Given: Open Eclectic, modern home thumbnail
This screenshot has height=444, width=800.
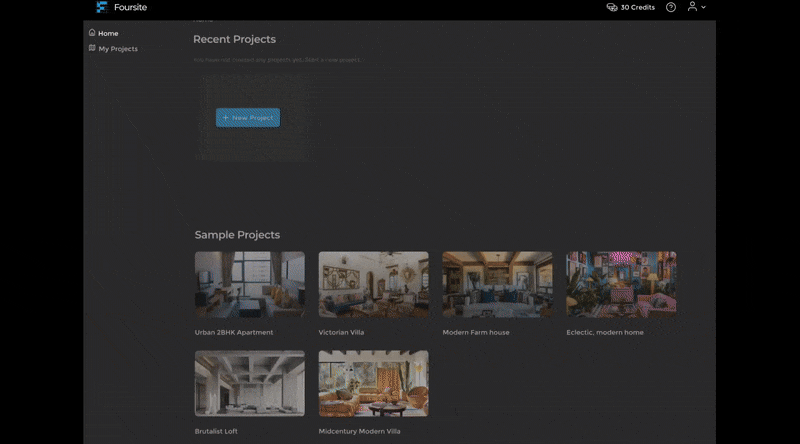Looking at the screenshot, I should 621,284.
